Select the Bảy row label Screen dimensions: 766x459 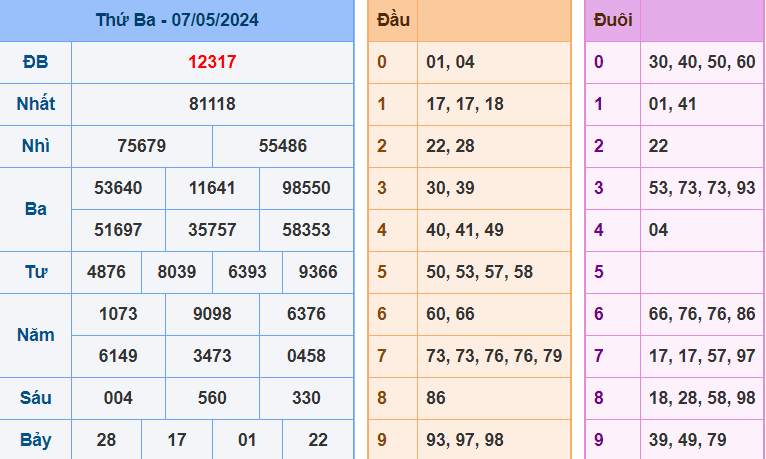[36, 440]
